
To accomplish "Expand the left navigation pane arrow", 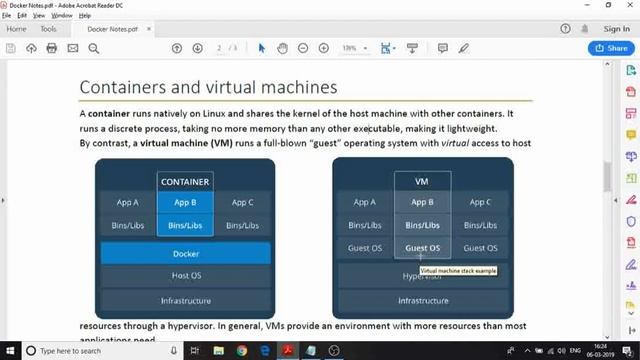I will pos(3,200).
